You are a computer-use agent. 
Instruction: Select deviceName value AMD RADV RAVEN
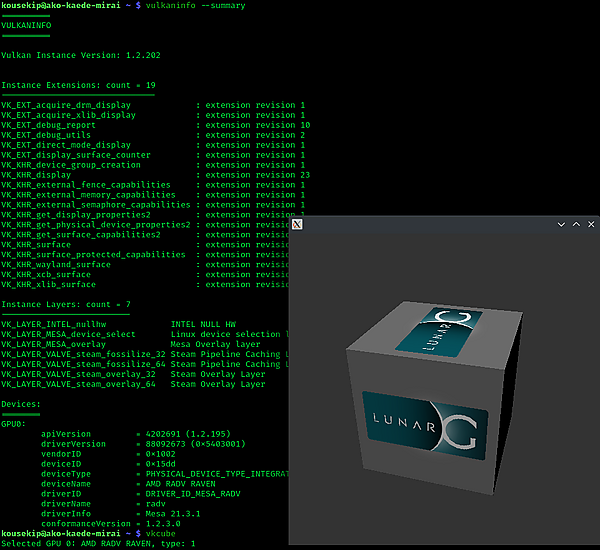click(181, 483)
